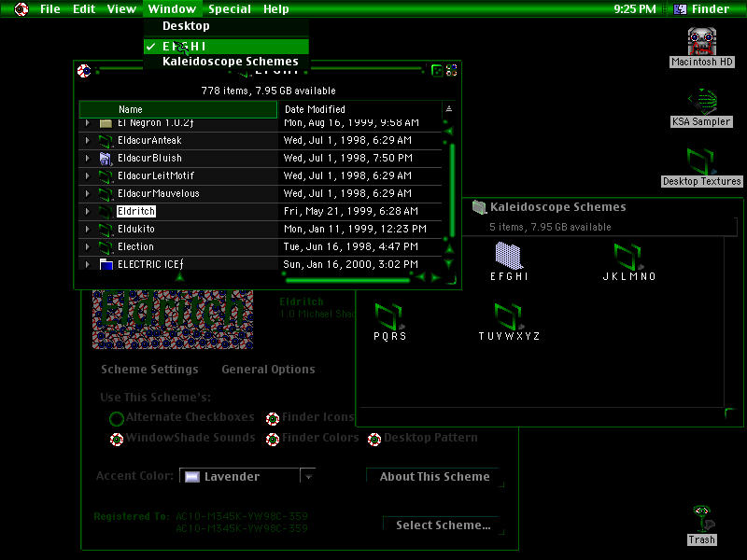Image resolution: width=747 pixels, height=560 pixels.
Task: Expand the EldacurAnteak row disclosure triangle
Action: pyautogui.click(x=87, y=141)
